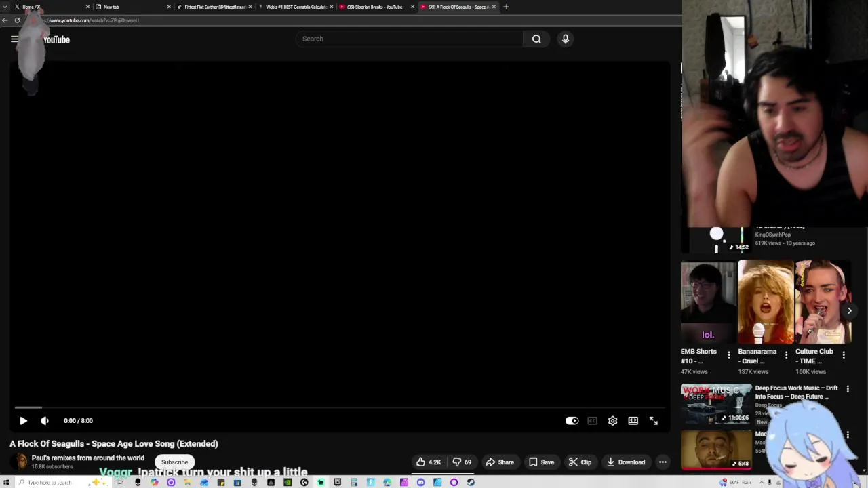
Task: Open the Bananarama Cruel short
Action: pos(766,302)
